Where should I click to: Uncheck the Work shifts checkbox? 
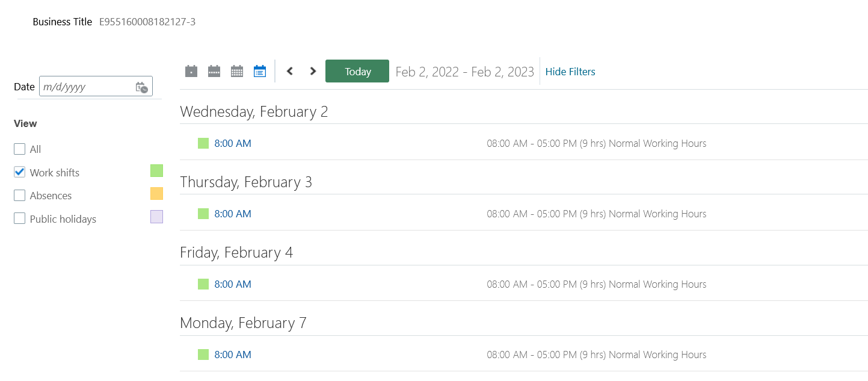tap(20, 173)
